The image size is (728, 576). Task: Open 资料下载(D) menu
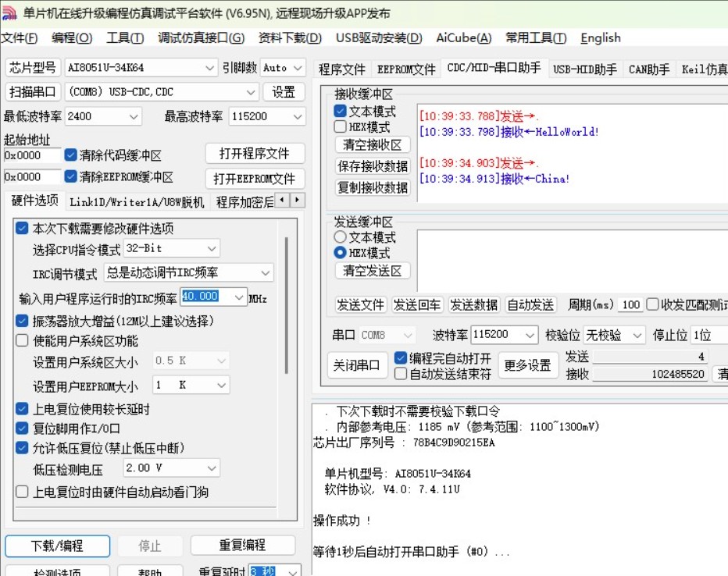290,38
